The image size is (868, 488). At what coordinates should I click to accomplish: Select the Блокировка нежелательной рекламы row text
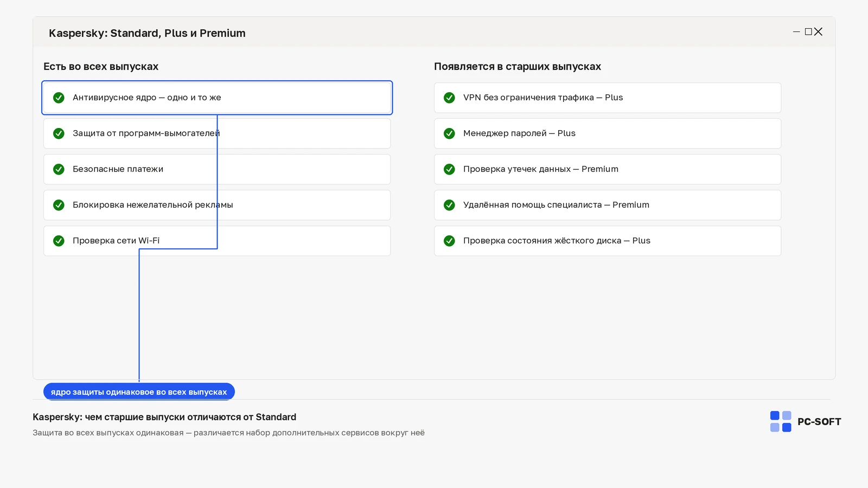point(153,205)
